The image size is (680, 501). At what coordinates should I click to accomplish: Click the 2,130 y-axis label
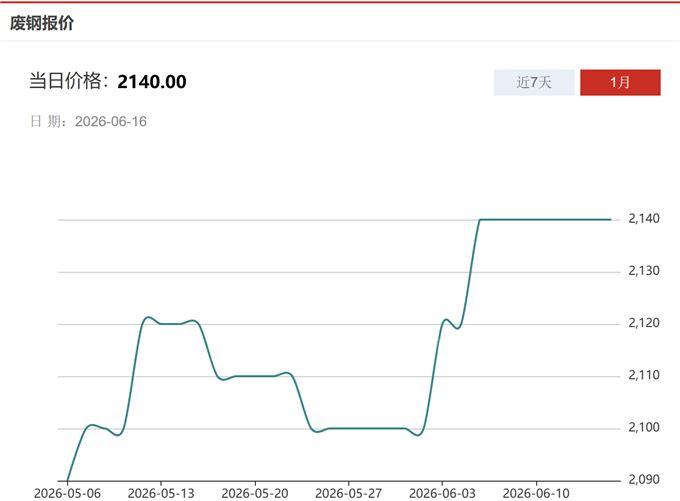pos(644,271)
